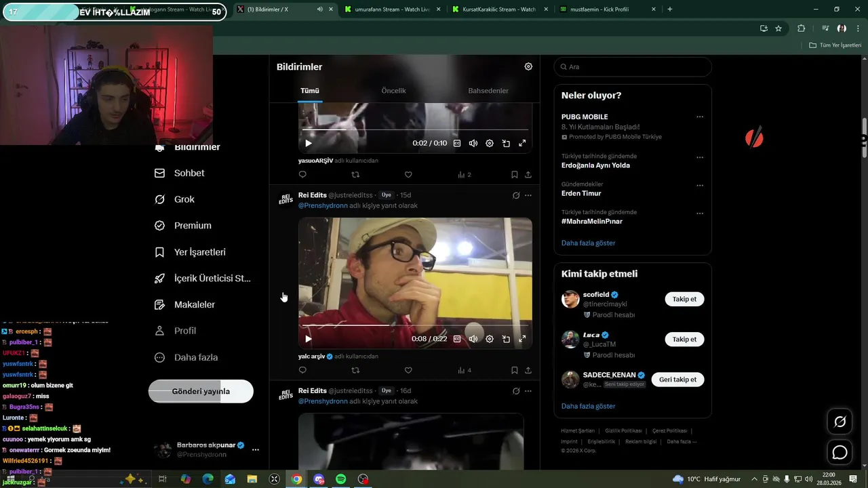Bookmark this page with the star icon
Screen dimensions: 868x488
[778, 28]
